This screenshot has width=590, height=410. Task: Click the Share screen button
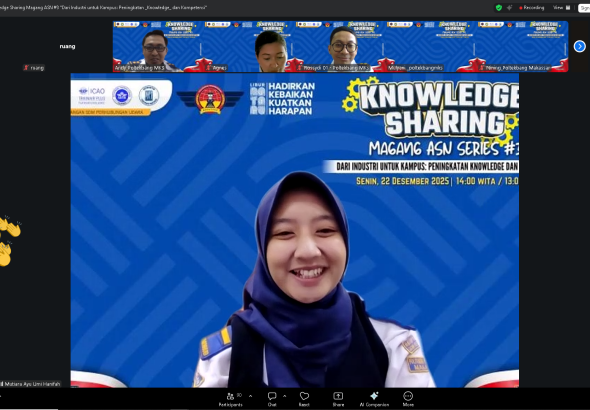[x=338, y=399]
